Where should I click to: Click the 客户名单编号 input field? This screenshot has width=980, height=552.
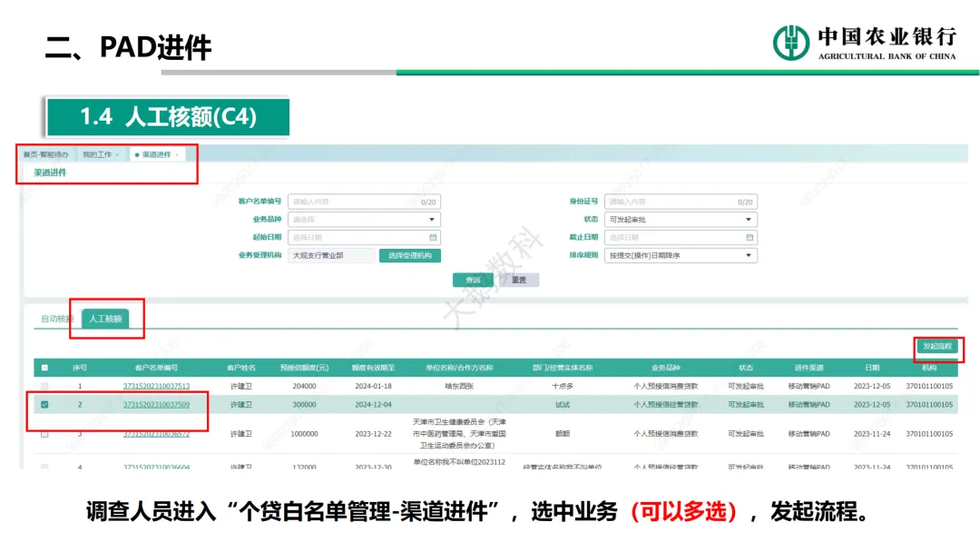pyautogui.click(x=354, y=202)
